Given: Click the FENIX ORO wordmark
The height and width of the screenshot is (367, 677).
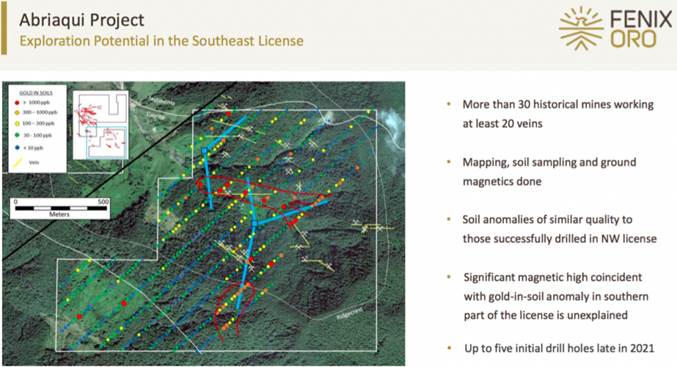Looking at the screenshot, I should (x=641, y=29).
